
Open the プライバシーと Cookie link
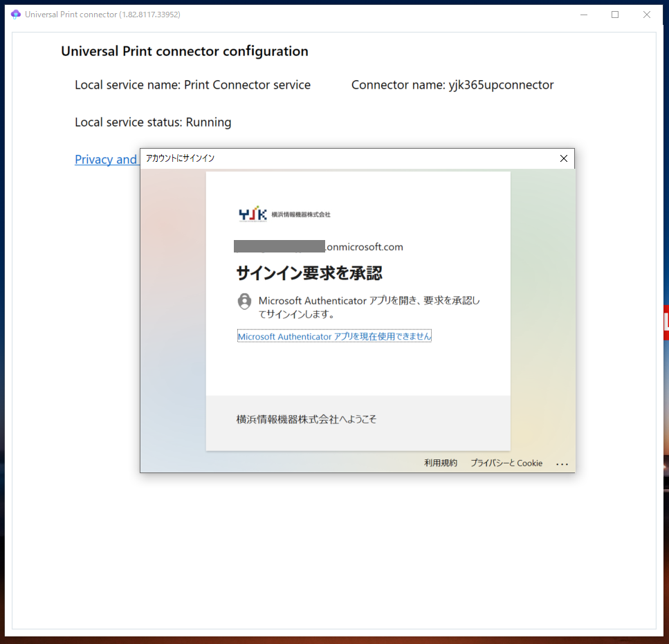pos(506,463)
